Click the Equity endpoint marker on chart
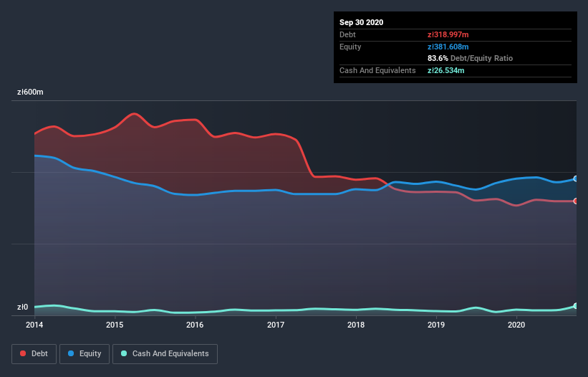 (x=576, y=179)
